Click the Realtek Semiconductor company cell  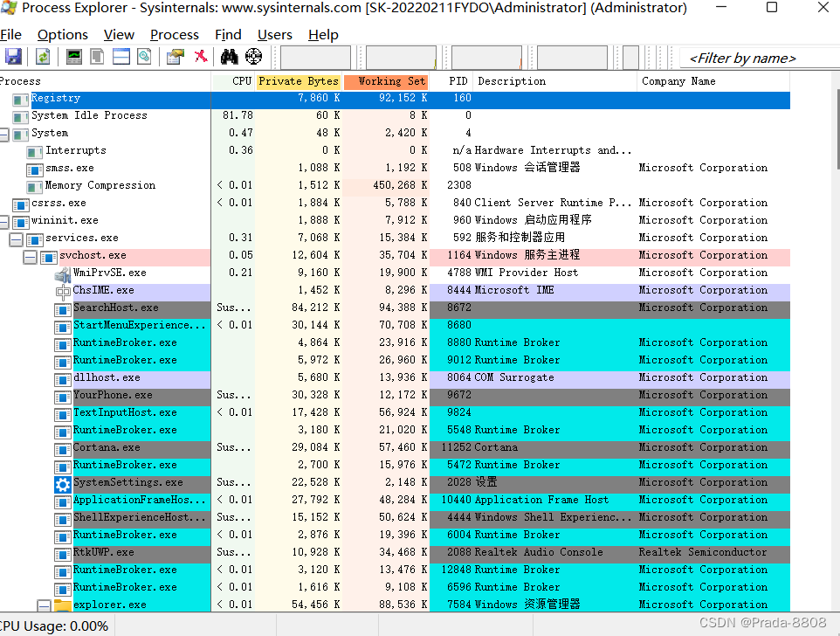point(702,552)
